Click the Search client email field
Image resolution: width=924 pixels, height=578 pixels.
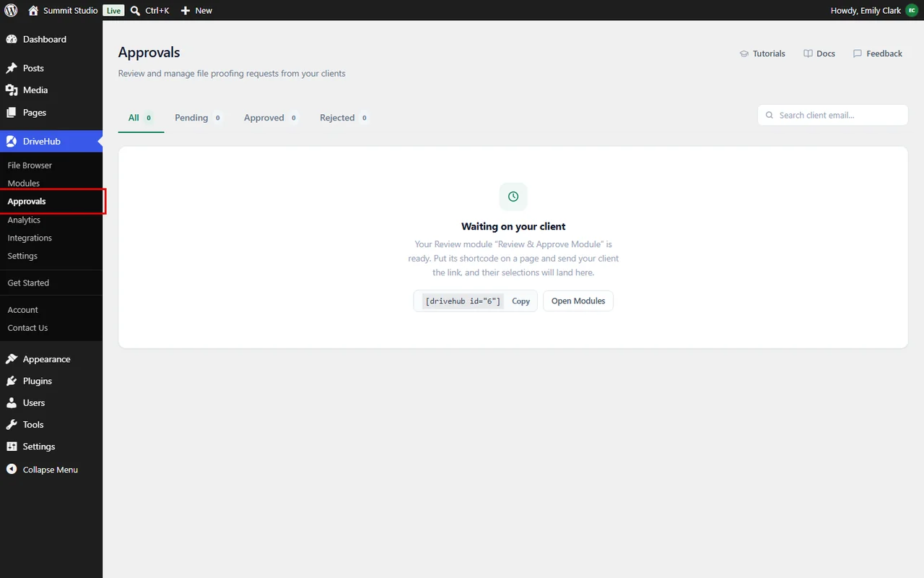[832, 115]
